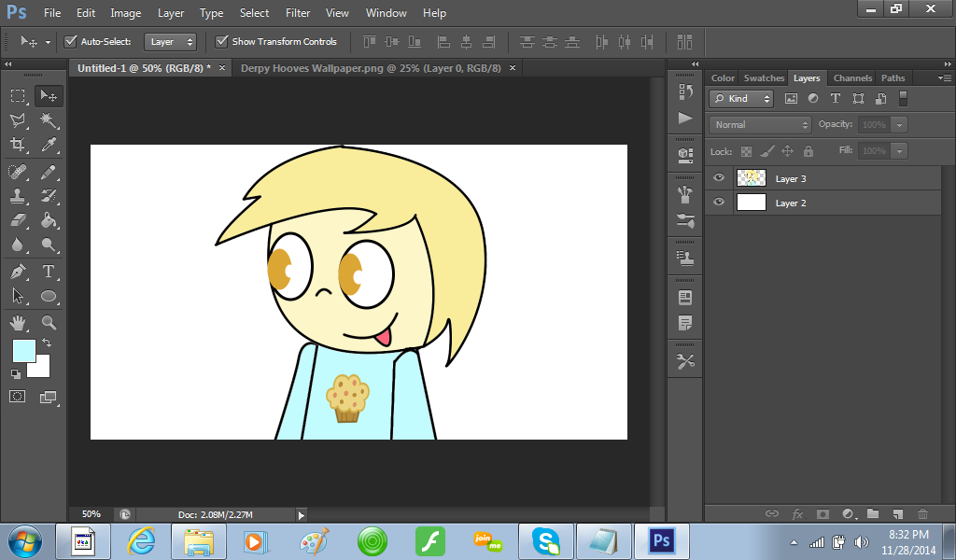The width and height of the screenshot is (956, 560).
Task: Select the Zoom tool
Action: 49,322
